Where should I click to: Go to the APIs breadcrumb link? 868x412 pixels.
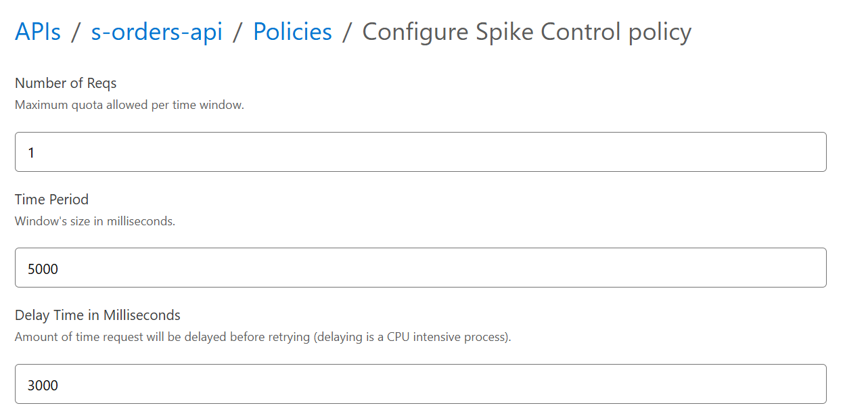(38, 32)
